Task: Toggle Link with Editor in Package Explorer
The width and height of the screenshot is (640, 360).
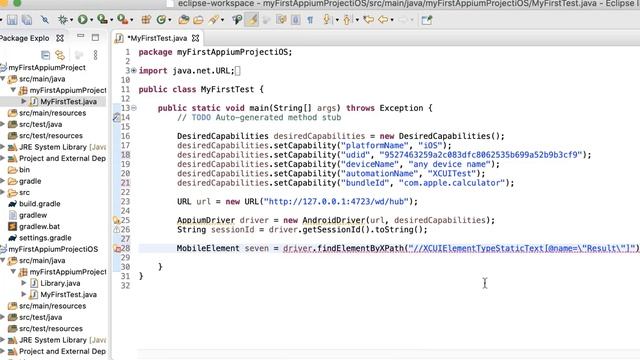Action: point(60,55)
